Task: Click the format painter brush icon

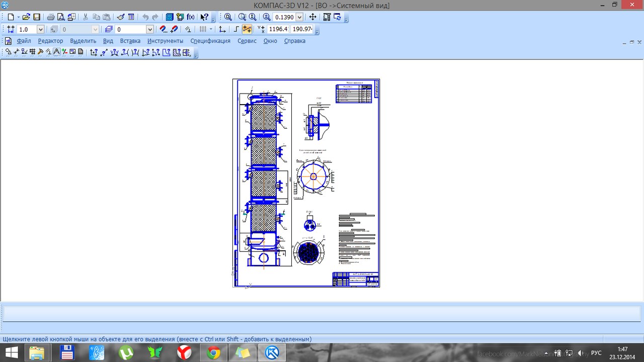Action: [121, 17]
